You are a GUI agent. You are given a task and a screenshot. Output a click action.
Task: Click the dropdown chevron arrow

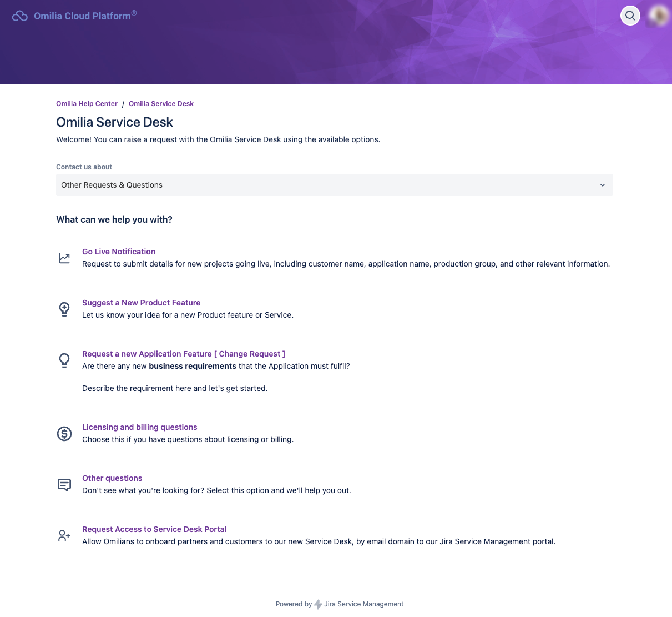coord(603,185)
